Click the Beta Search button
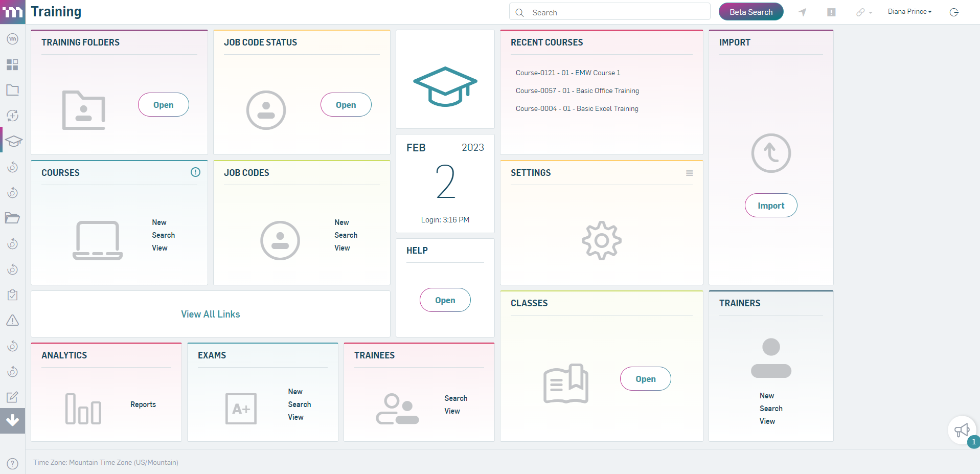 click(750, 12)
